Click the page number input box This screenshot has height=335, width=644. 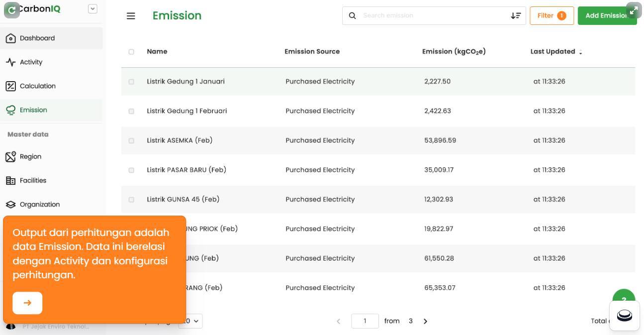(365, 321)
